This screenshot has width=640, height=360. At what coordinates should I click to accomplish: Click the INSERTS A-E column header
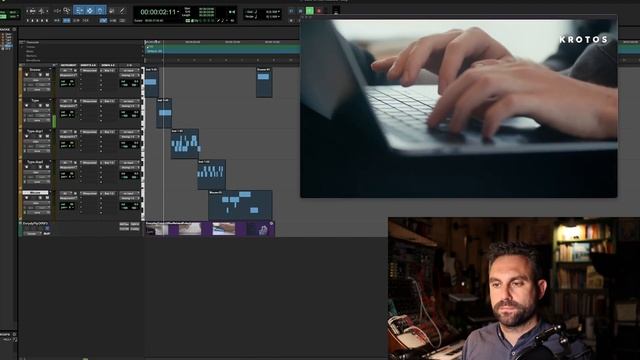tap(88, 65)
